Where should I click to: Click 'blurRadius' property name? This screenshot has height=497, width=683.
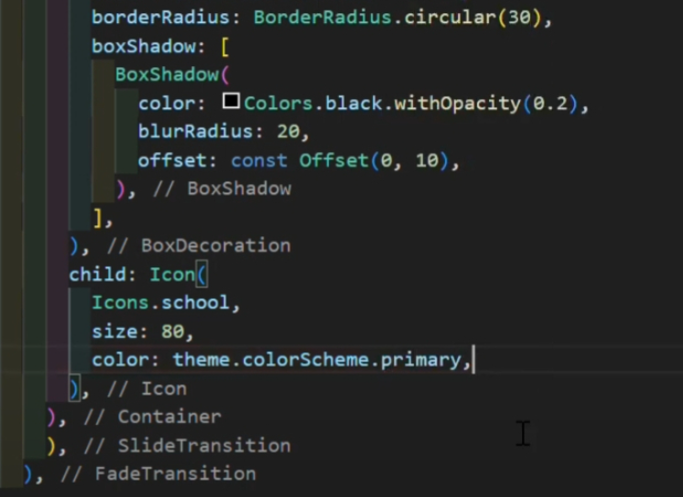pos(196,132)
